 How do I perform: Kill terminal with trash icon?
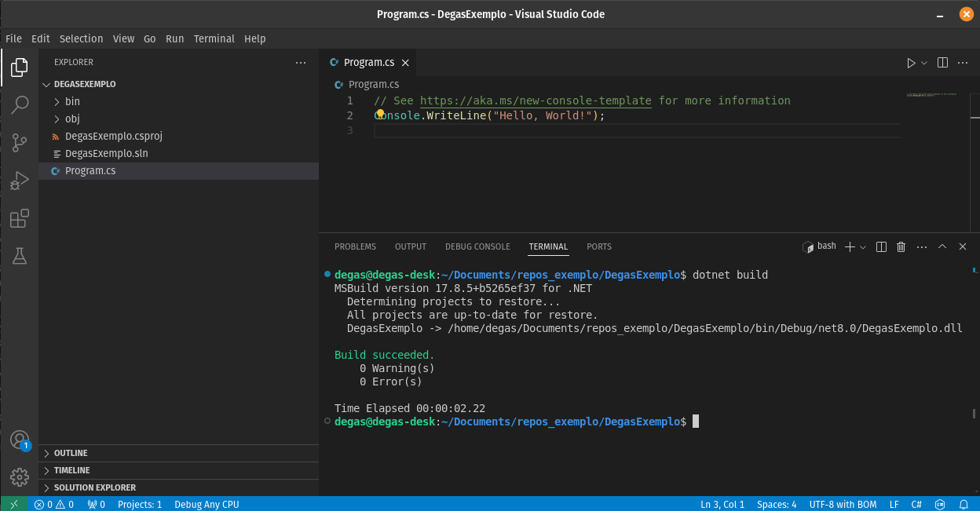tap(901, 246)
